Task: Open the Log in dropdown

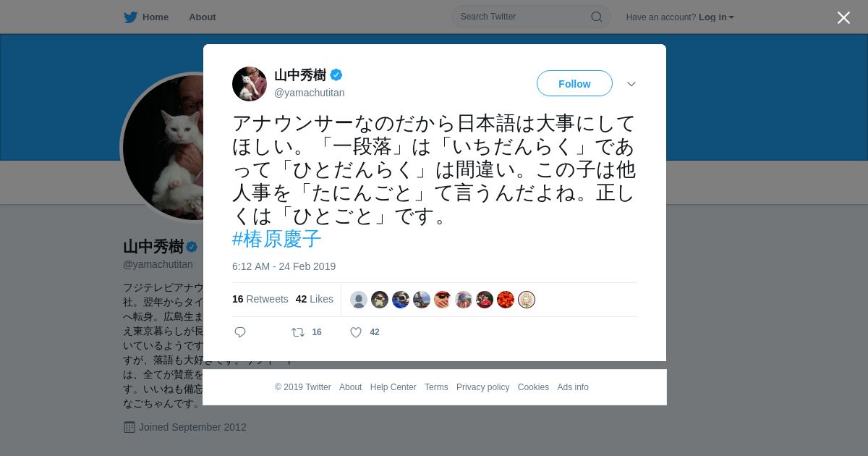Action: pos(716,17)
